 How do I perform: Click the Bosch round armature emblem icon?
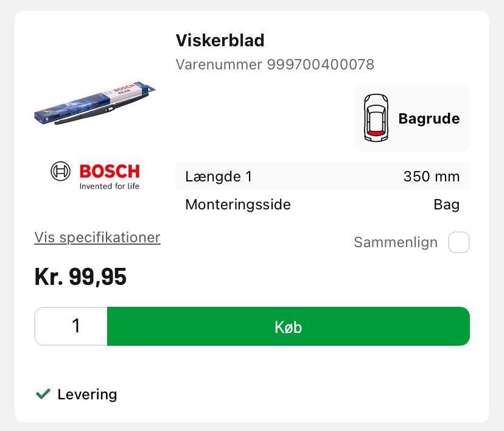tap(61, 172)
